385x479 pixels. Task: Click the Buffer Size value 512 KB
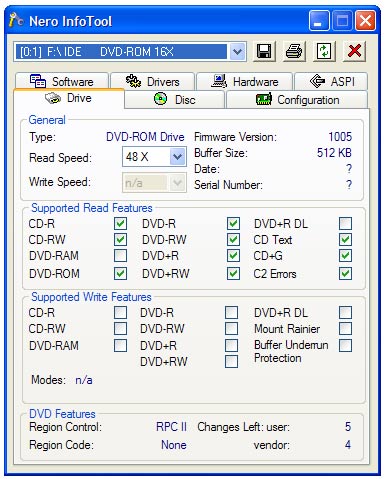coord(334,153)
